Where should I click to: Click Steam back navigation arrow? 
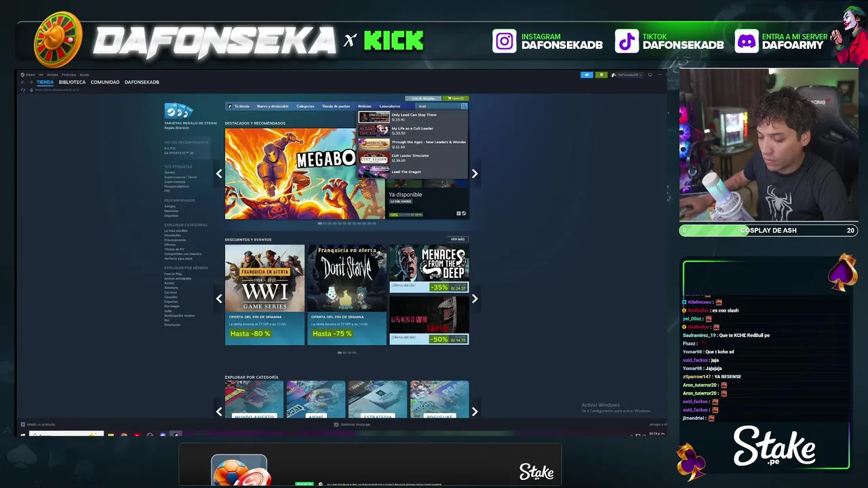pos(22,82)
